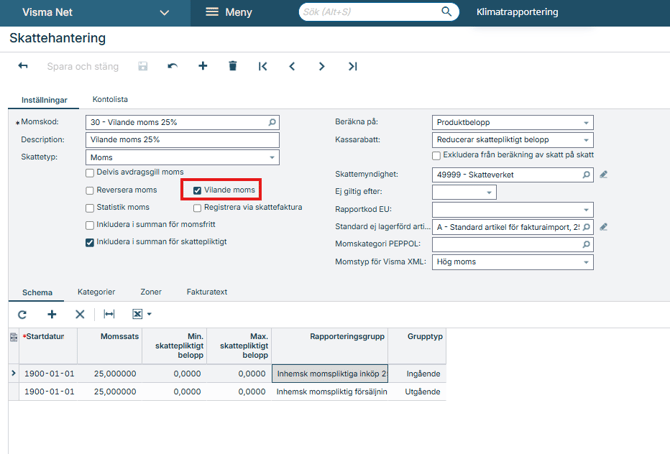
Task: Open Momstyp för Visma XML dropdown
Action: point(586,262)
